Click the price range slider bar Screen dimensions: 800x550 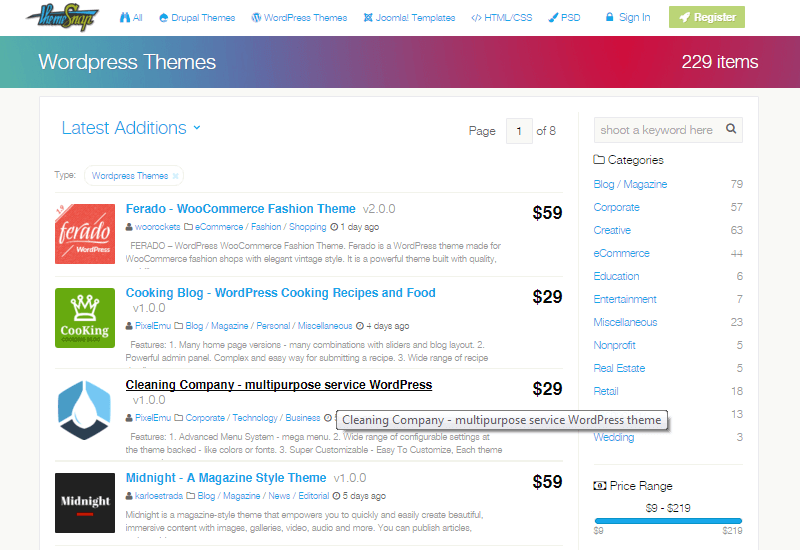tap(668, 521)
